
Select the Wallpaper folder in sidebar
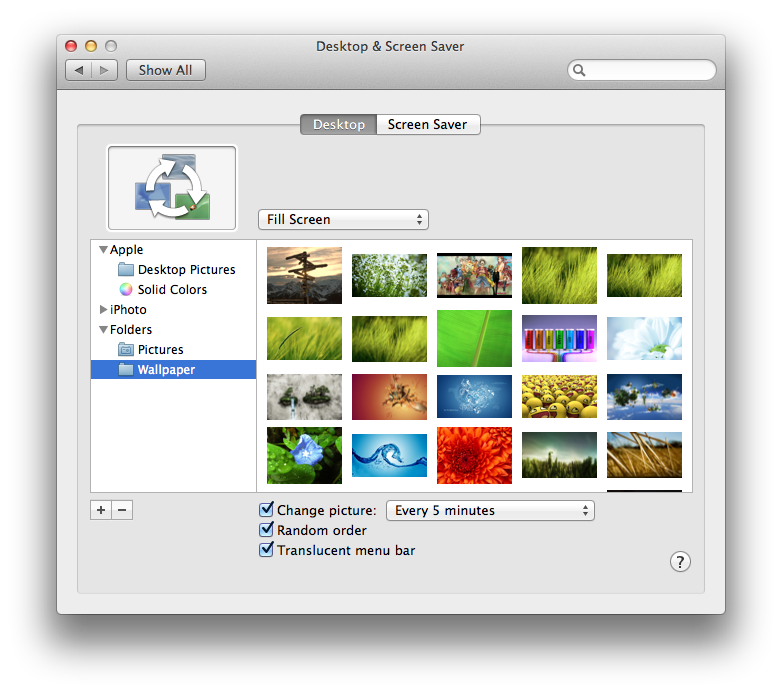click(x=174, y=369)
